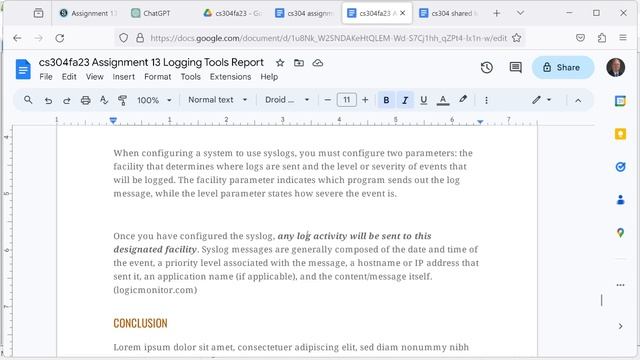The image size is (640, 360).
Task: Open version history clock icon
Action: tap(487, 67)
